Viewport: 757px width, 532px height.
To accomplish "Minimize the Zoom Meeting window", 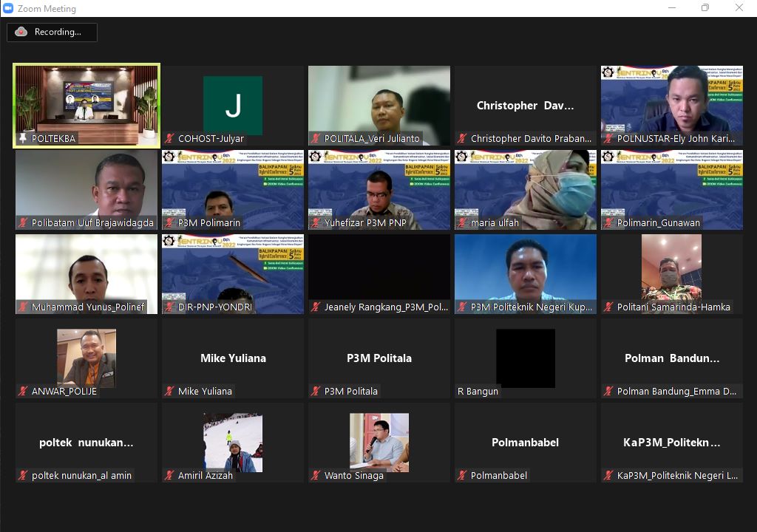I will pyautogui.click(x=671, y=8).
